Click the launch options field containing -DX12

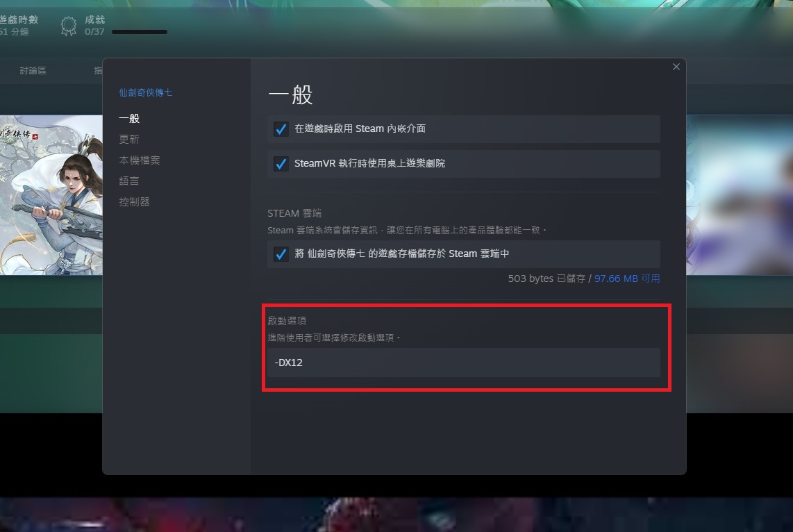tap(463, 363)
